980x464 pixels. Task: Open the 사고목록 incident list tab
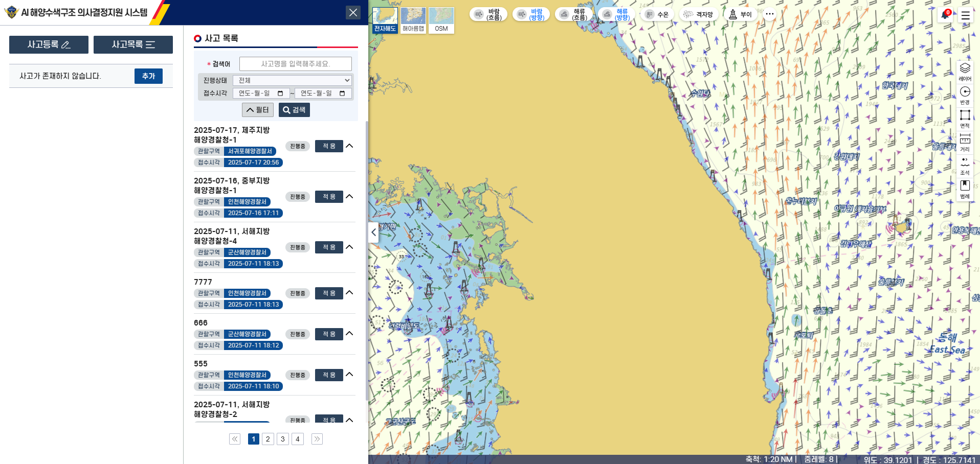point(133,44)
